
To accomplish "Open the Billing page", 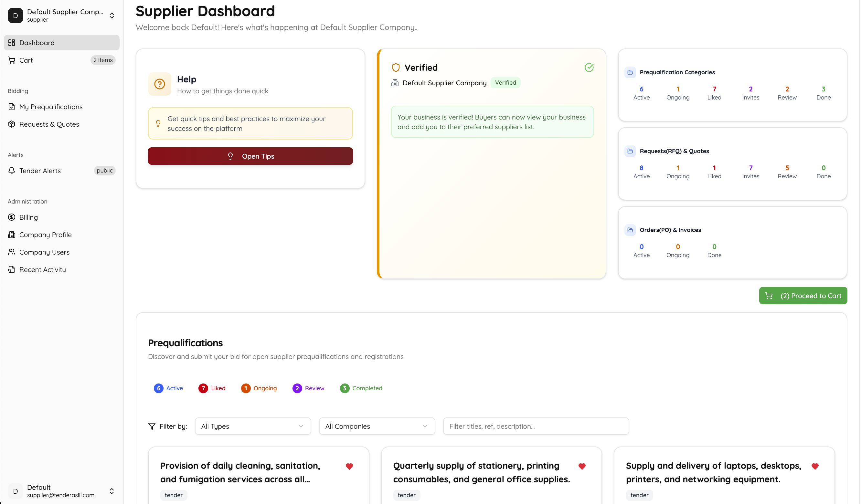I will click(x=62, y=217).
